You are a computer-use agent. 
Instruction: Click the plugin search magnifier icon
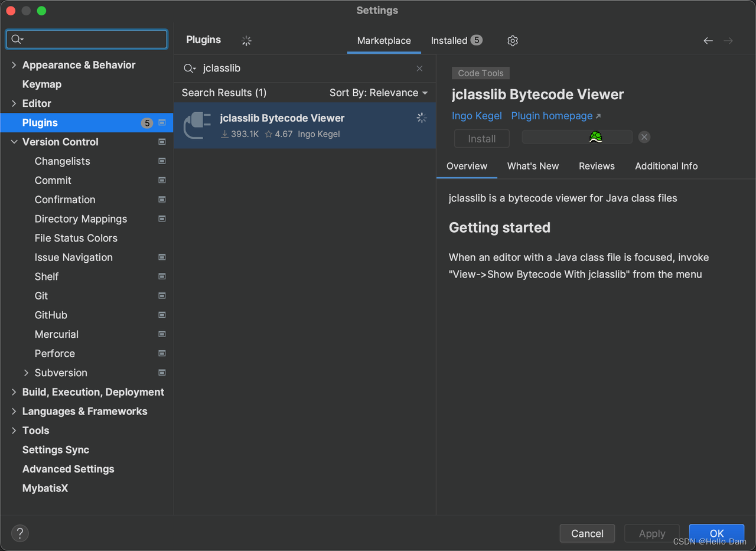(x=190, y=69)
